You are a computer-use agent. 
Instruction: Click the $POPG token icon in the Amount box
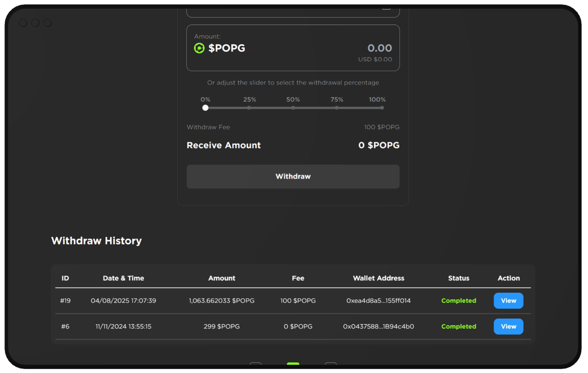pyautogui.click(x=199, y=48)
